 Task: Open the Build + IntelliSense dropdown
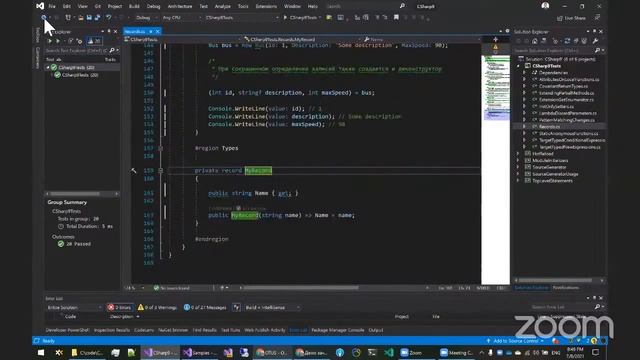coord(272,307)
